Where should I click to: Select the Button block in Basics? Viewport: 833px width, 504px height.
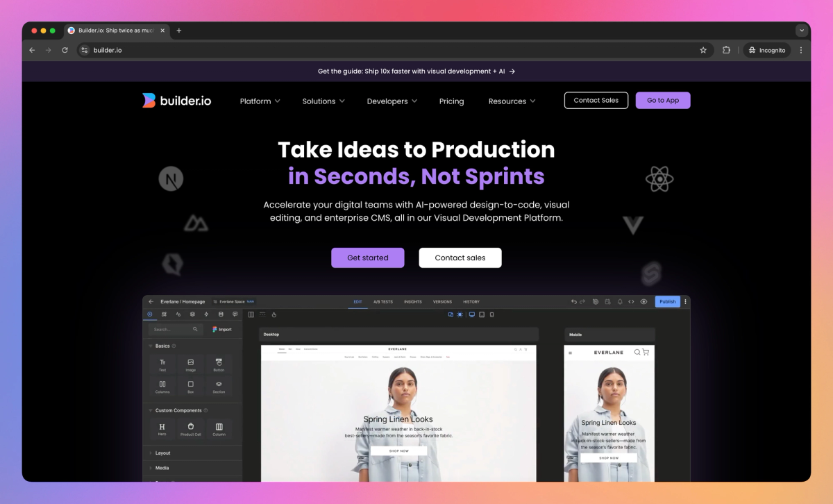(219, 364)
